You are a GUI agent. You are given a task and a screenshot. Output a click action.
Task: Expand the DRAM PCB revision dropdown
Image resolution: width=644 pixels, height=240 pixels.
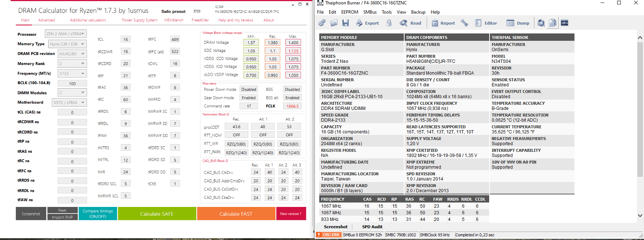[x=72, y=54]
